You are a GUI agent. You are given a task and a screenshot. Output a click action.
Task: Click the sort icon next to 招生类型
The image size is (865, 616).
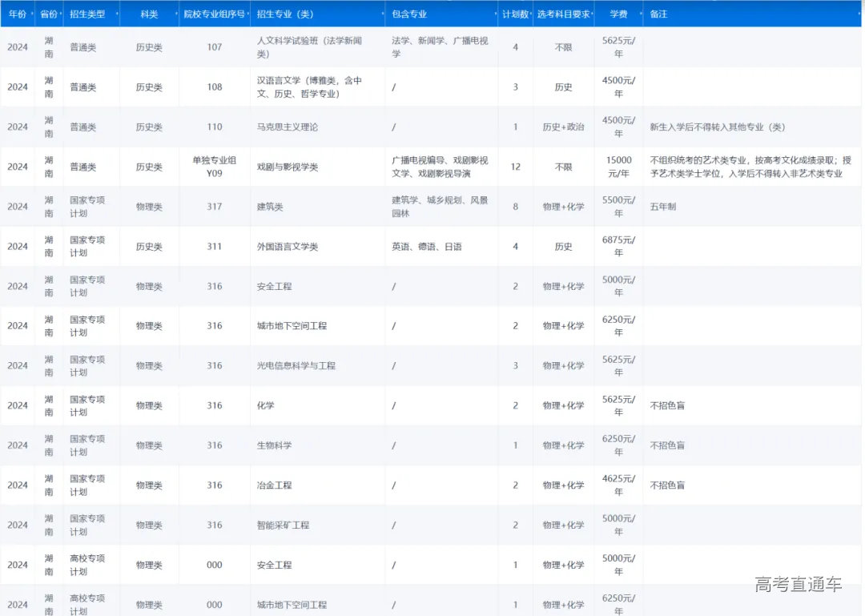[117, 14]
